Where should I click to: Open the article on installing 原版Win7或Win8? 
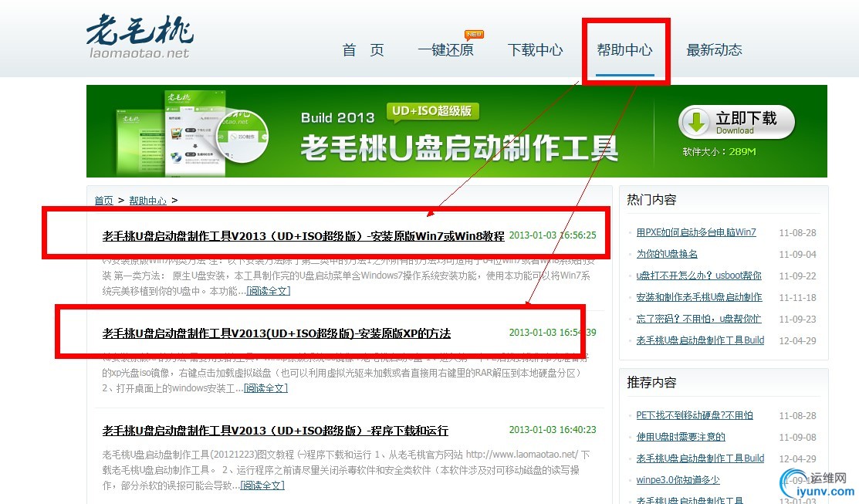[303, 236]
